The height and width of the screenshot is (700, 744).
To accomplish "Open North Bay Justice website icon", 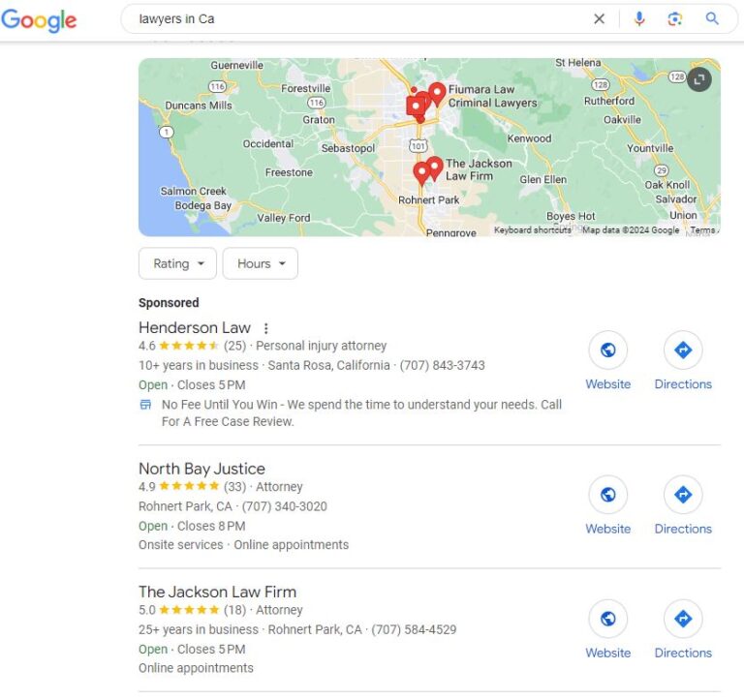I will [607, 496].
